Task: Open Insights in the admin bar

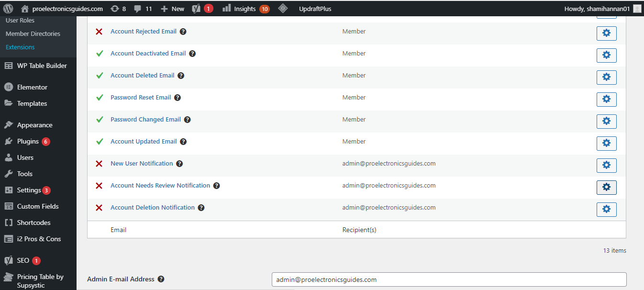Action: (x=244, y=9)
